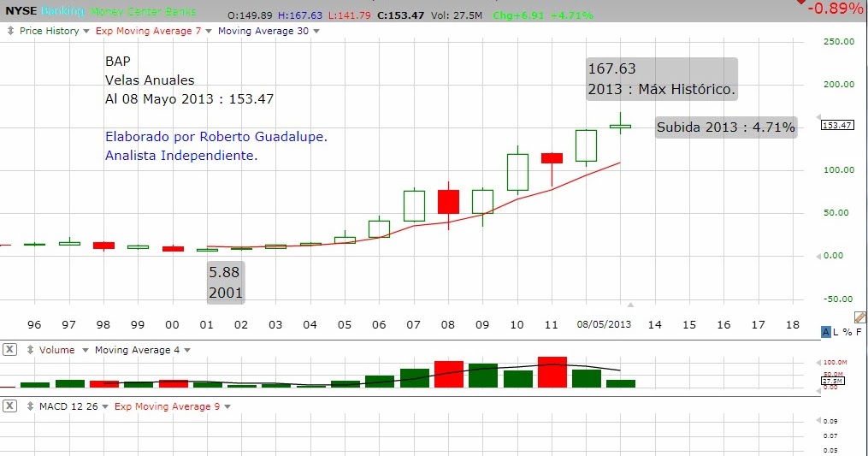Open the drawing tools ruler icon
Screen dimensions: 868x456
(x=859, y=317)
